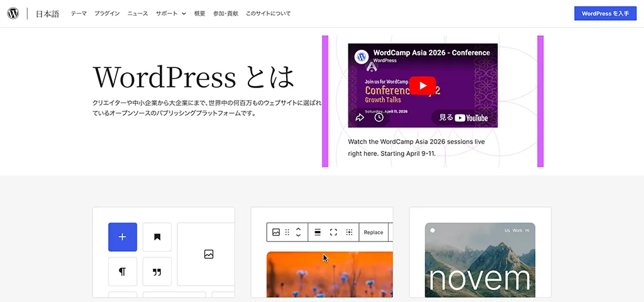Click the novem mountain theme preview
Image resolution: width=644 pixels, height=302 pixels.
(480, 260)
